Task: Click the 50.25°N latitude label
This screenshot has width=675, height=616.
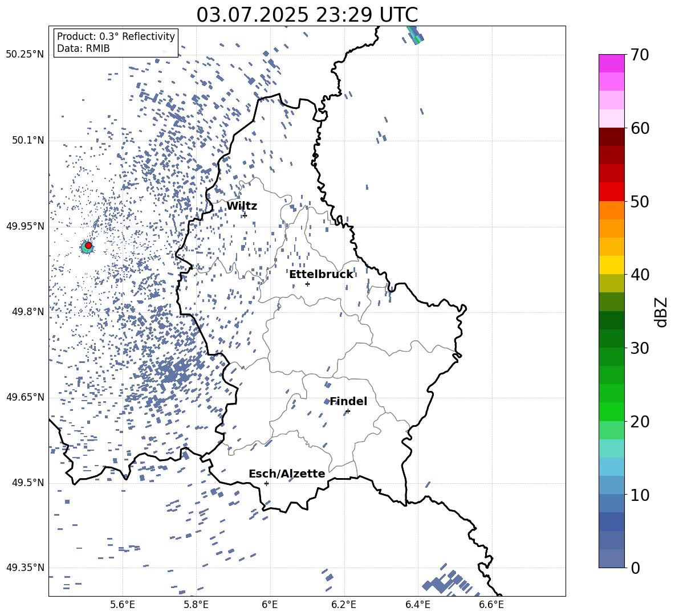Action: pyautogui.click(x=25, y=55)
